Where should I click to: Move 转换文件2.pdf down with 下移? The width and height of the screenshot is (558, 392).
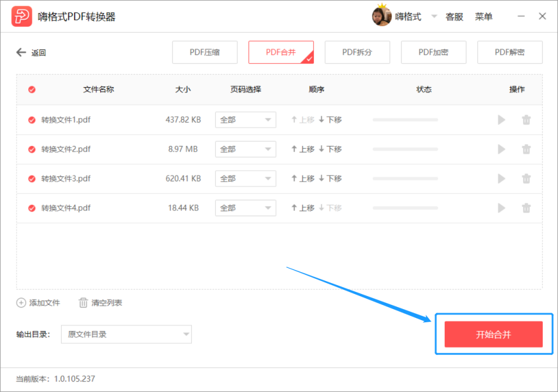click(x=330, y=149)
